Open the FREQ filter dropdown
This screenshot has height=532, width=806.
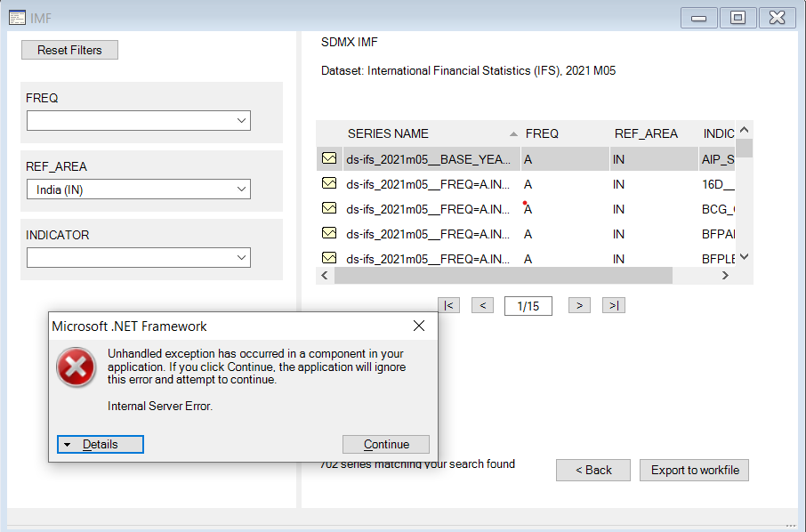pyautogui.click(x=139, y=120)
